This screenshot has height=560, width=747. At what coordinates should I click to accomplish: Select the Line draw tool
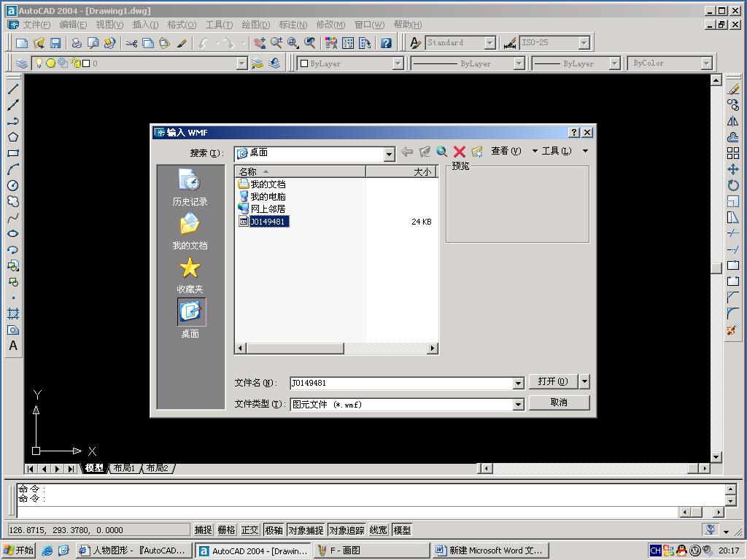click(13, 88)
